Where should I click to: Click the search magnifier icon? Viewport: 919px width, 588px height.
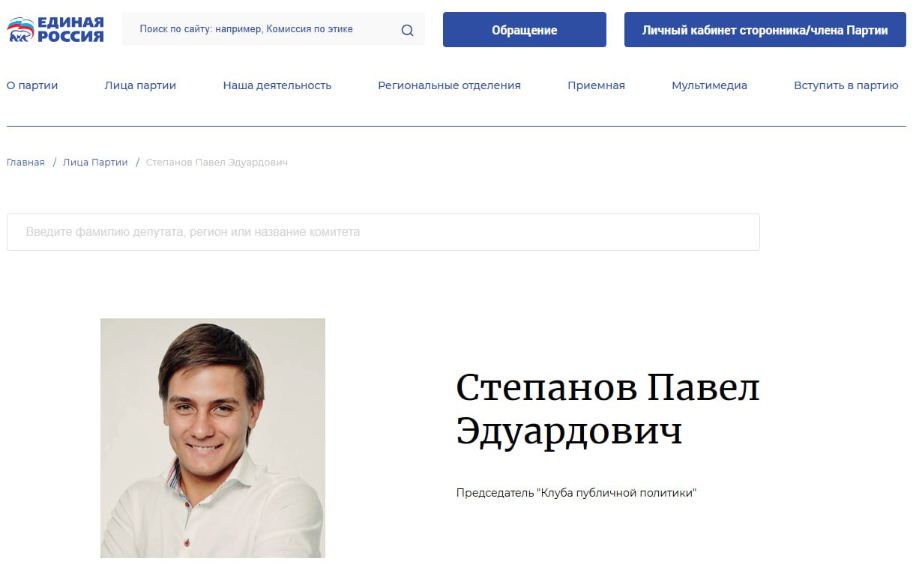[x=407, y=29]
